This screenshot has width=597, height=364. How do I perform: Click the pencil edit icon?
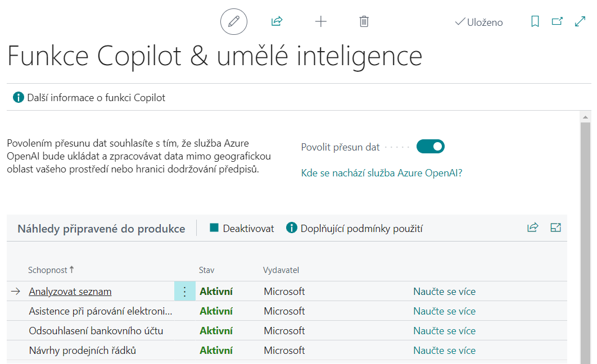[234, 21]
